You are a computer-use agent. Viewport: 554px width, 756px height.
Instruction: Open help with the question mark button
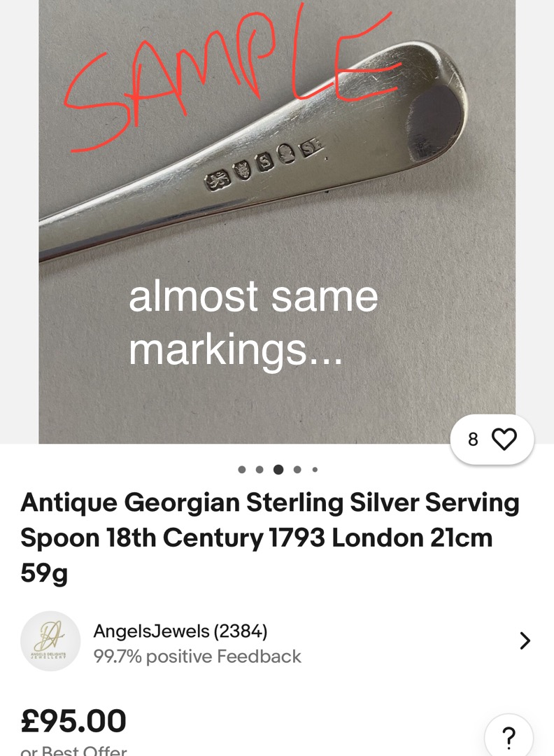pos(509,738)
